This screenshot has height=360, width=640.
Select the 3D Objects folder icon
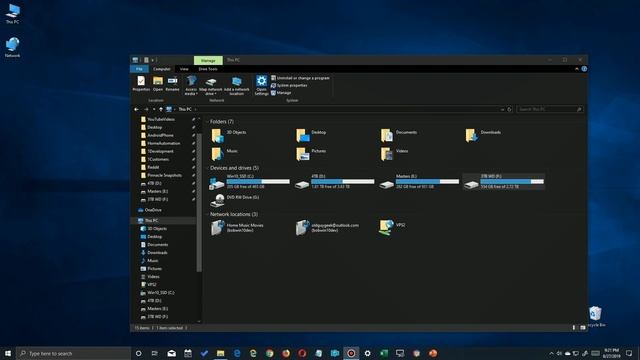pos(218,136)
